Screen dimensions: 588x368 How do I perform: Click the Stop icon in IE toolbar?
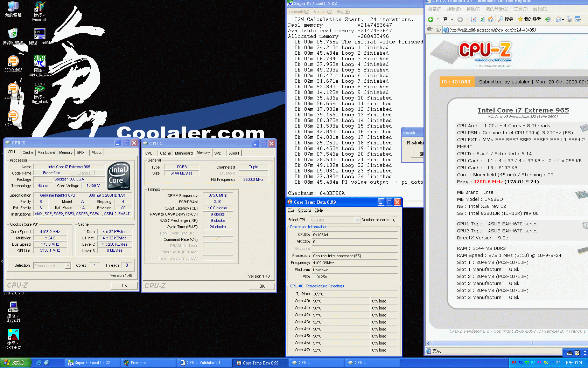(x=474, y=19)
